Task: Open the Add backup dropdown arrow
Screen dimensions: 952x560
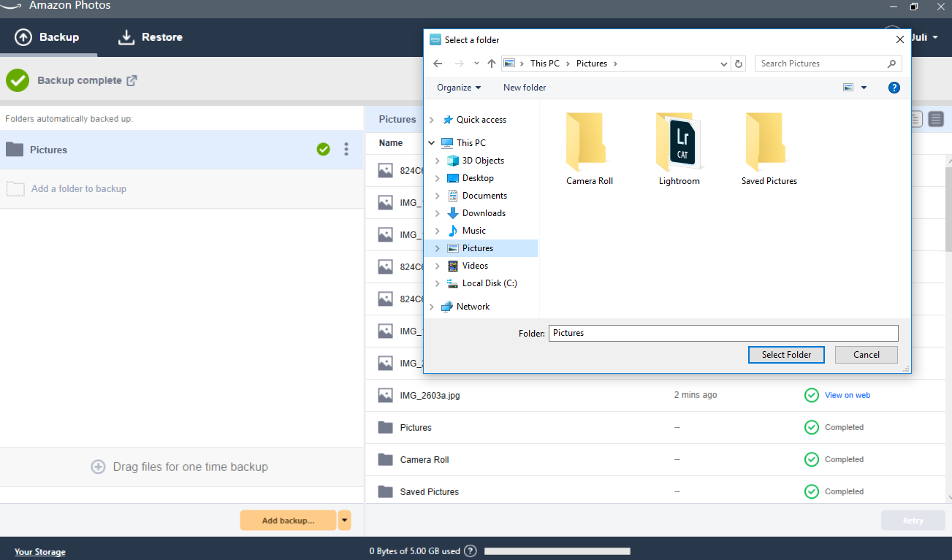Action: (345, 521)
